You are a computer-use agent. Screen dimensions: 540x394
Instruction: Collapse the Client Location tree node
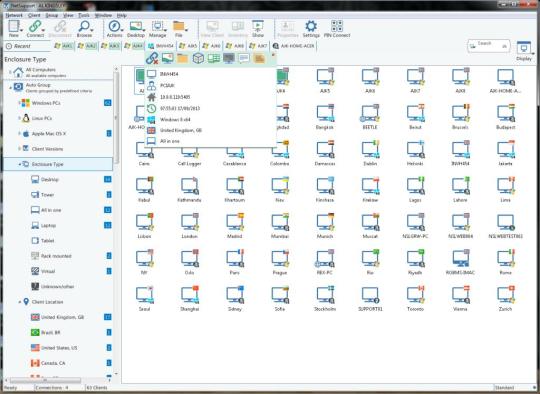[x=19, y=302]
